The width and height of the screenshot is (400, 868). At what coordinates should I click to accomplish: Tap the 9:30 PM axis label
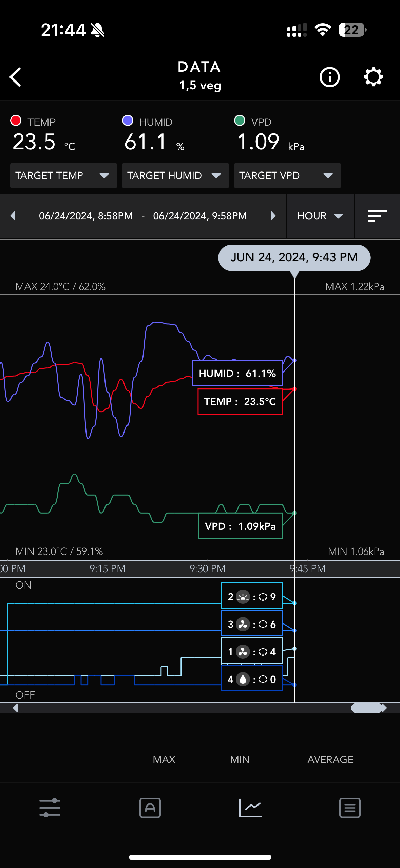point(207,568)
